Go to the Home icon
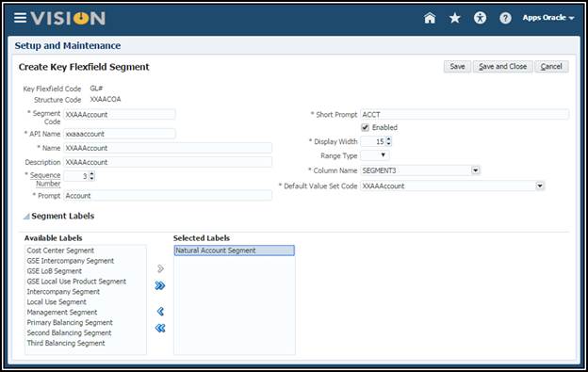 click(x=430, y=18)
